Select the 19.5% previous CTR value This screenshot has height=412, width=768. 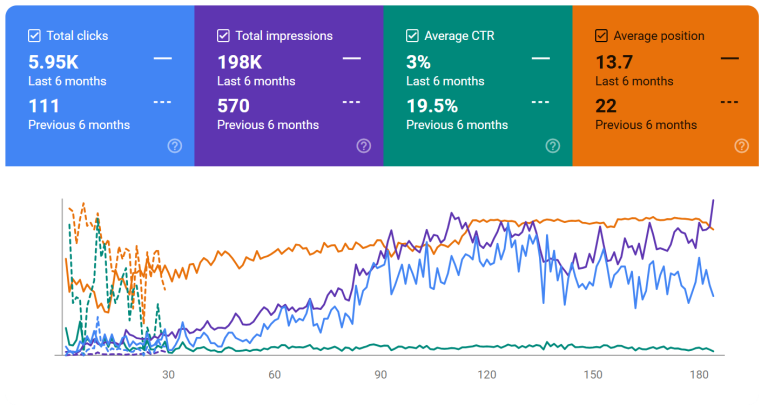click(432, 106)
